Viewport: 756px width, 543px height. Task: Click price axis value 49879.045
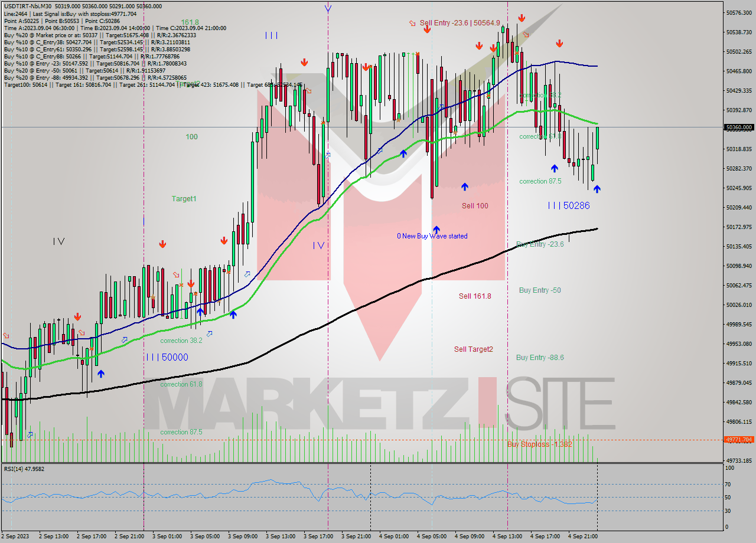coord(739,382)
